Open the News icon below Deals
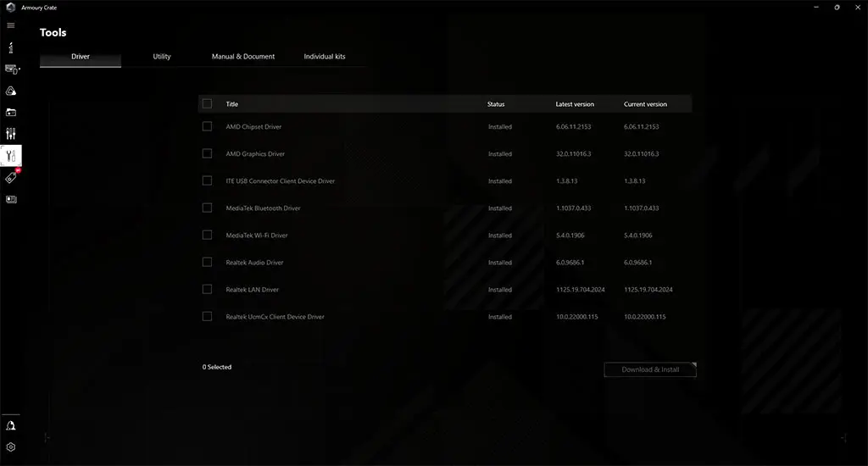The image size is (868, 466). pos(11,200)
